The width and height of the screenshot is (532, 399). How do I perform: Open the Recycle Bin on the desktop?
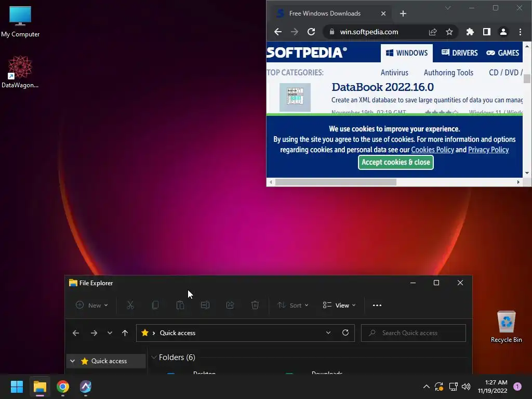click(x=506, y=327)
